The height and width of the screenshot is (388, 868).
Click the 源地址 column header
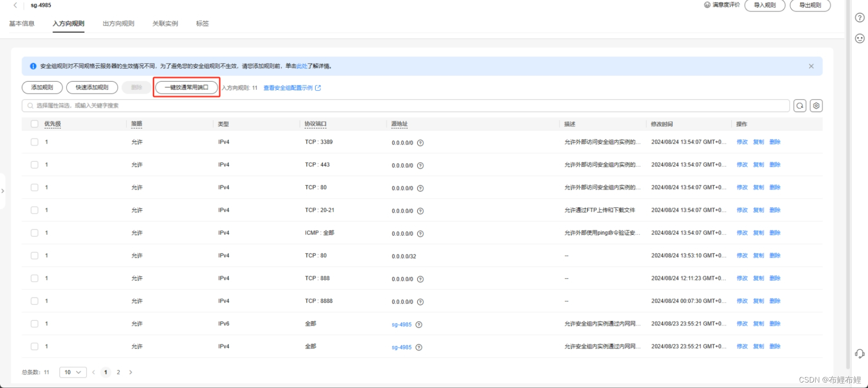click(399, 124)
